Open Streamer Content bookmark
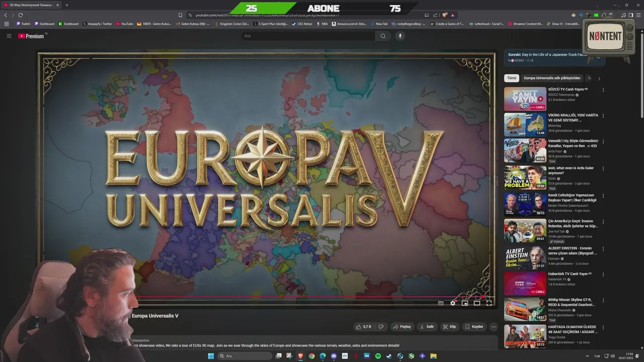The image size is (644, 362). tap(525, 24)
